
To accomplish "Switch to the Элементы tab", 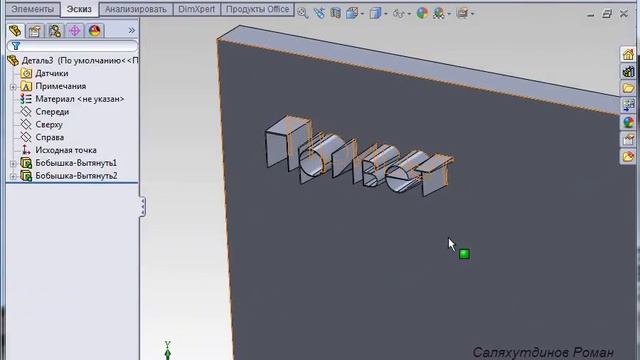I will coord(33,9).
